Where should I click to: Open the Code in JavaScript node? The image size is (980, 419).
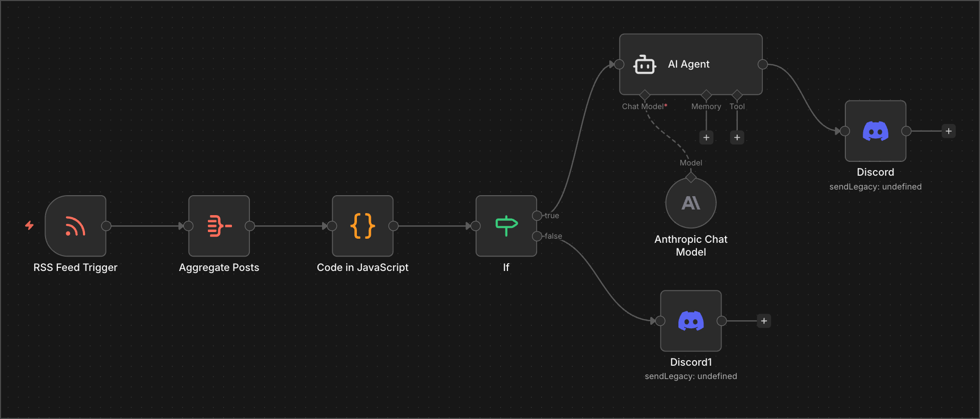click(x=363, y=226)
